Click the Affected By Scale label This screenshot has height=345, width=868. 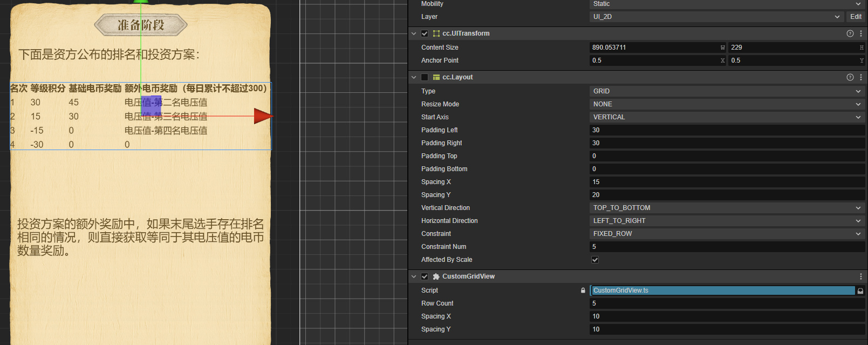click(447, 260)
